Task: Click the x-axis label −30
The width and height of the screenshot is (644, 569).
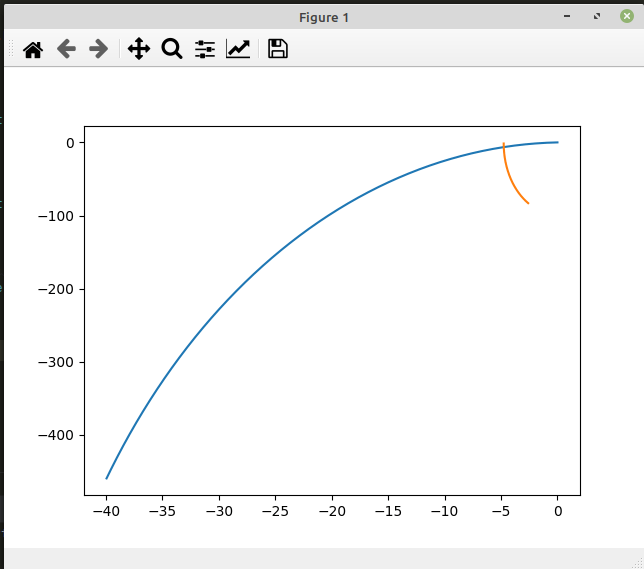Action: coord(219,511)
